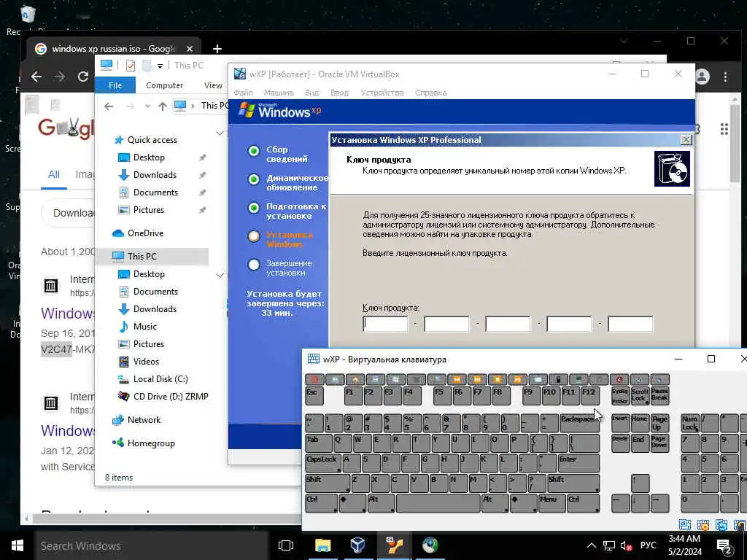Toggle the Num Lock key on virtual keyboard
The width and height of the screenshot is (747, 560).
click(x=690, y=423)
